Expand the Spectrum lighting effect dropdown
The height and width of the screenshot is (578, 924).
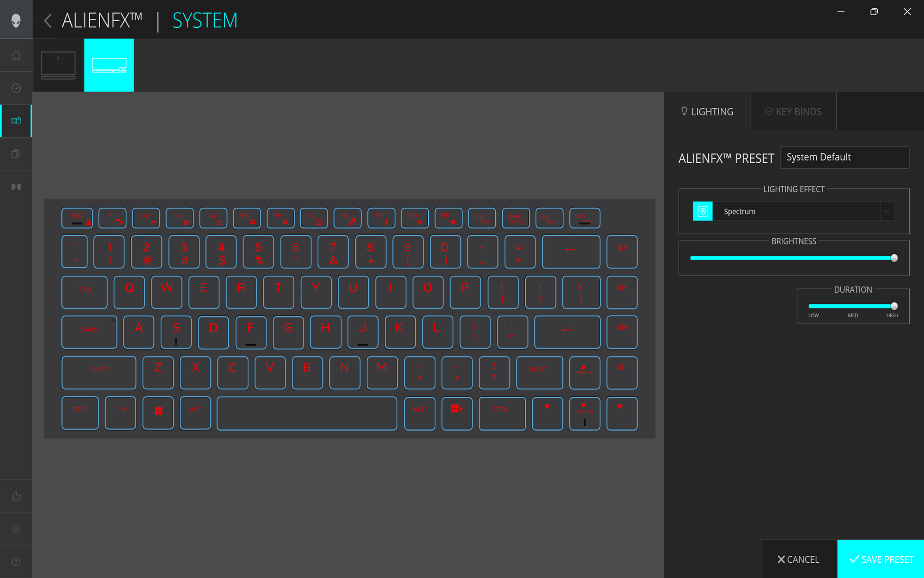click(887, 211)
